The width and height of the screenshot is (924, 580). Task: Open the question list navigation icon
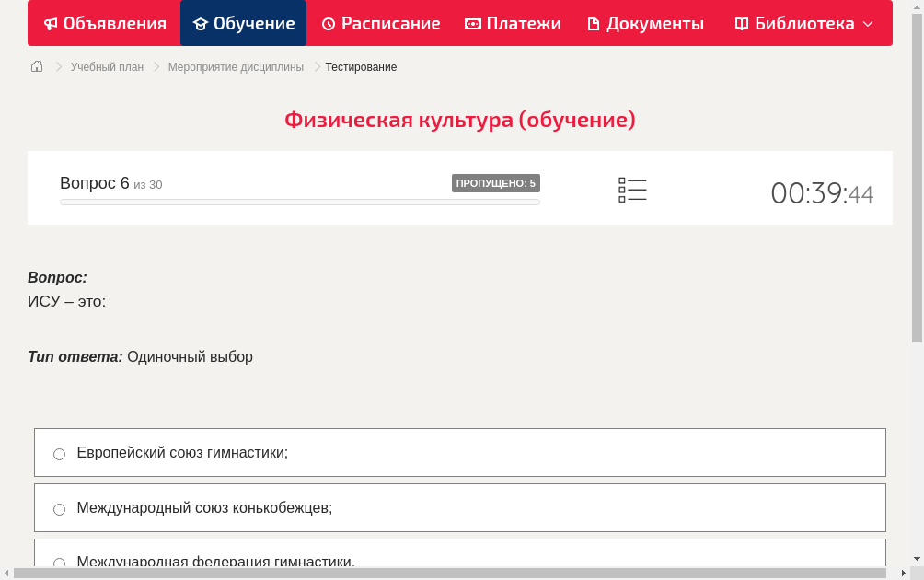[x=632, y=189]
